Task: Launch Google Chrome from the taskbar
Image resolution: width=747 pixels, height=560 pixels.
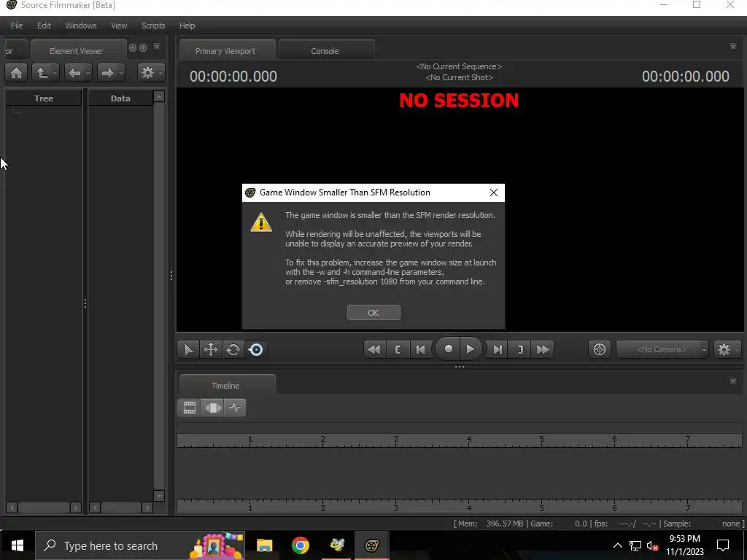Action: point(300,545)
